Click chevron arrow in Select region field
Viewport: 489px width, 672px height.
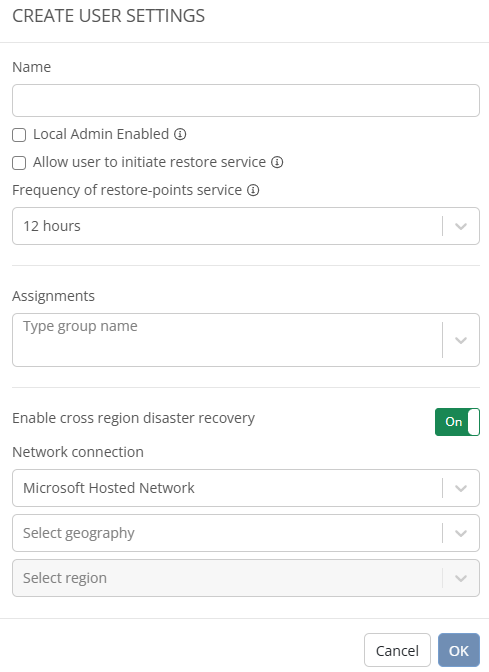pos(461,578)
